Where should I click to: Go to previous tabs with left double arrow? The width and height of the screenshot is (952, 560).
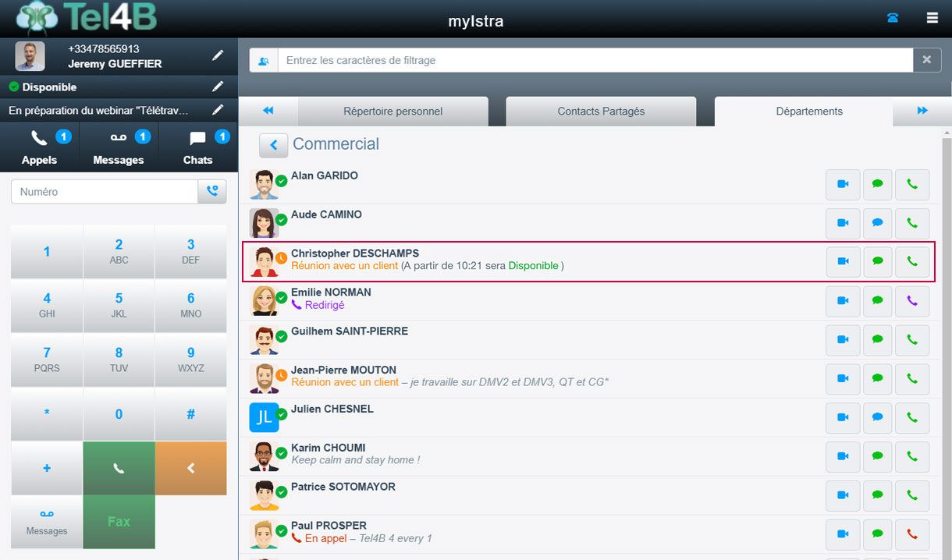(x=268, y=111)
